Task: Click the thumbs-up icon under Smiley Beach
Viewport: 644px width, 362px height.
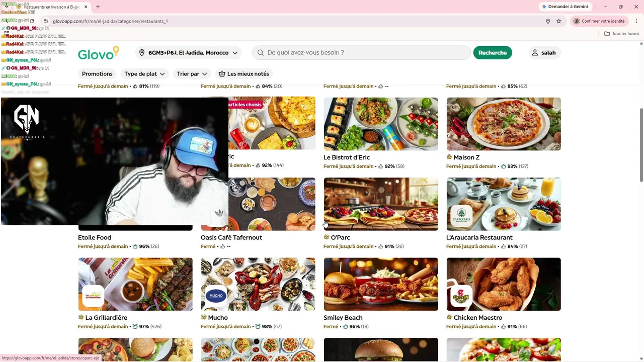Action: click(x=345, y=327)
